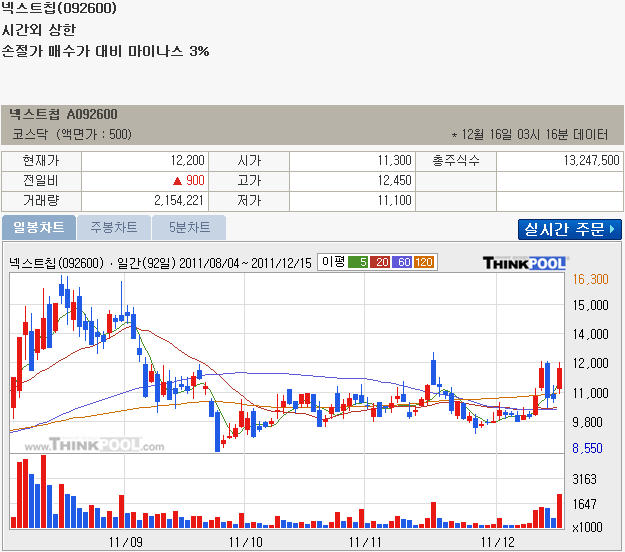Click the red 20-day moving average swatch
625x552 pixels.
pos(380,262)
